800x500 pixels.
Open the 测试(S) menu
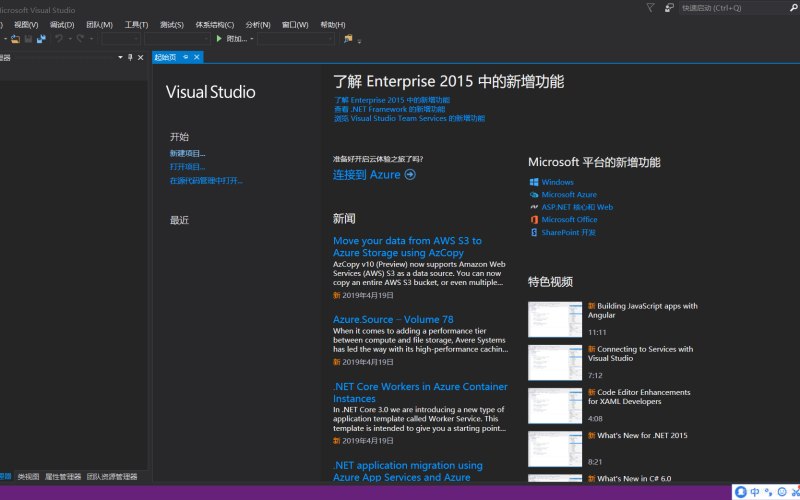tap(172, 24)
